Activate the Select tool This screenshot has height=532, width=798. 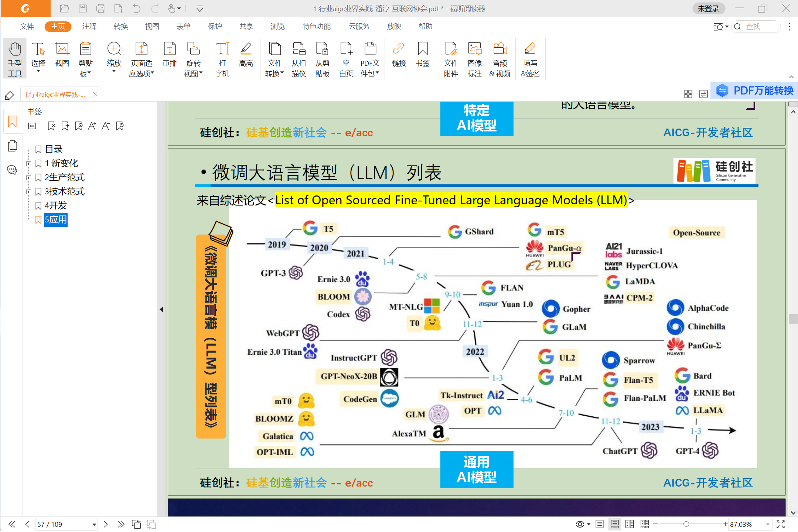(x=38, y=54)
